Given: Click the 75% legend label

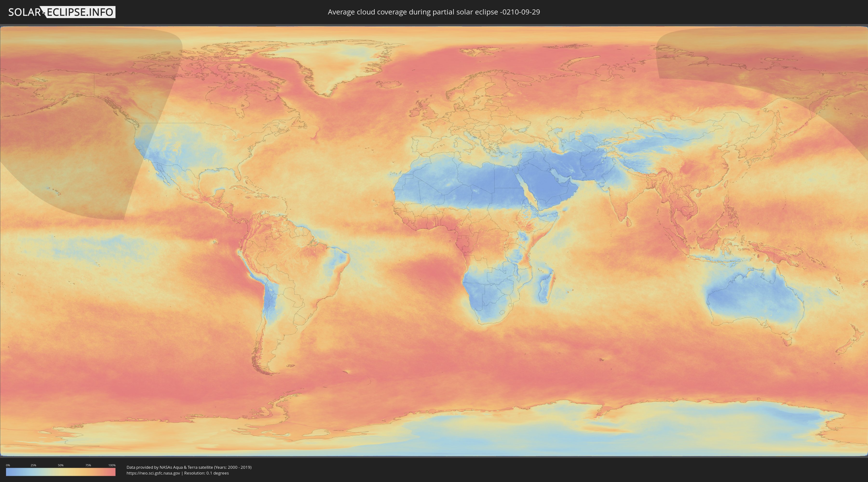Looking at the screenshot, I should pyautogui.click(x=88, y=465).
